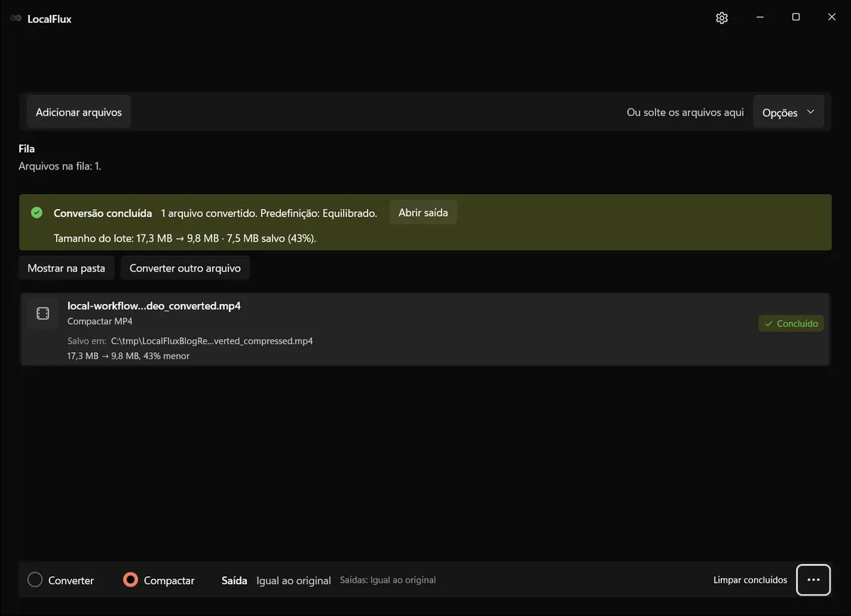851x616 pixels.
Task: Click the Tamanho do lote summary line
Action: [x=185, y=238]
